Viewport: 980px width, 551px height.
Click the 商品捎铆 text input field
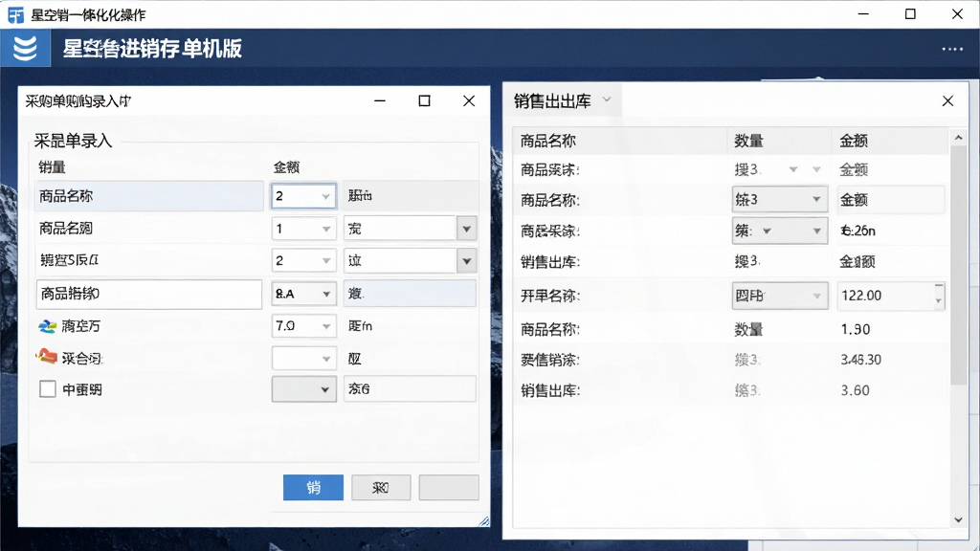[x=148, y=294]
